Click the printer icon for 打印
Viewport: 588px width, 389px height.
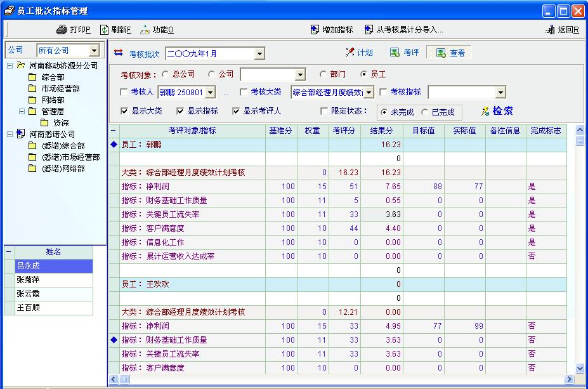coord(62,30)
